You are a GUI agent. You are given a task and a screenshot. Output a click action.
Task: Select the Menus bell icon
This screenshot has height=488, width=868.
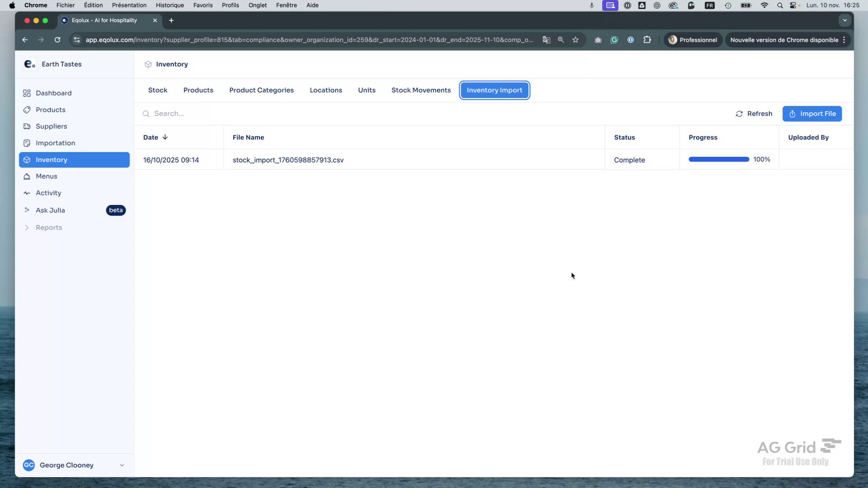coord(27,176)
